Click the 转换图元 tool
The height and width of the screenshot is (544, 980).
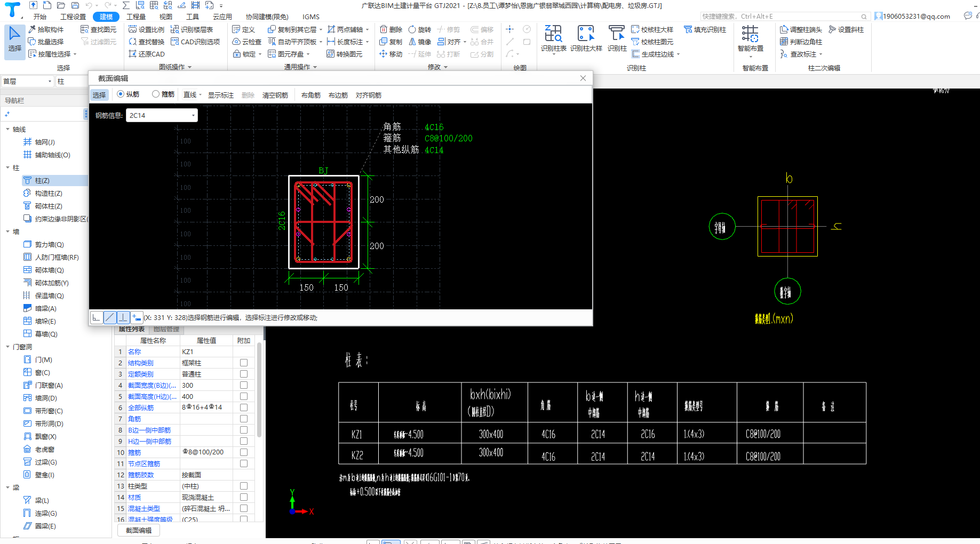pos(345,54)
